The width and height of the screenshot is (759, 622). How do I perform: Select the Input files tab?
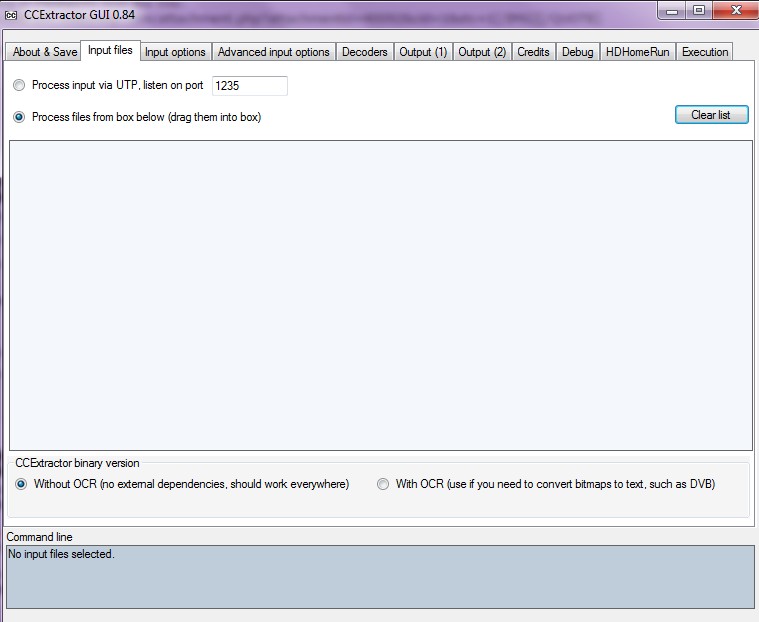click(110, 50)
